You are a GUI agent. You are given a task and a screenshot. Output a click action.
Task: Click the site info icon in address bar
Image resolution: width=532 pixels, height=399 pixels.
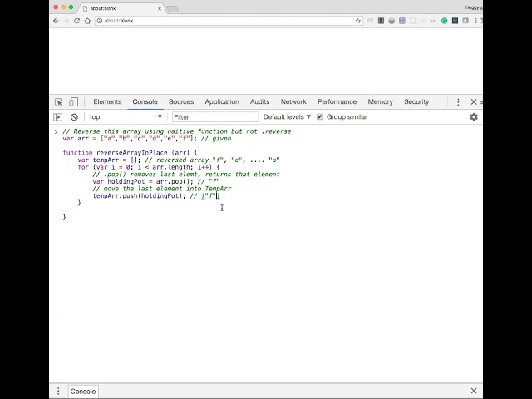click(100, 21)
